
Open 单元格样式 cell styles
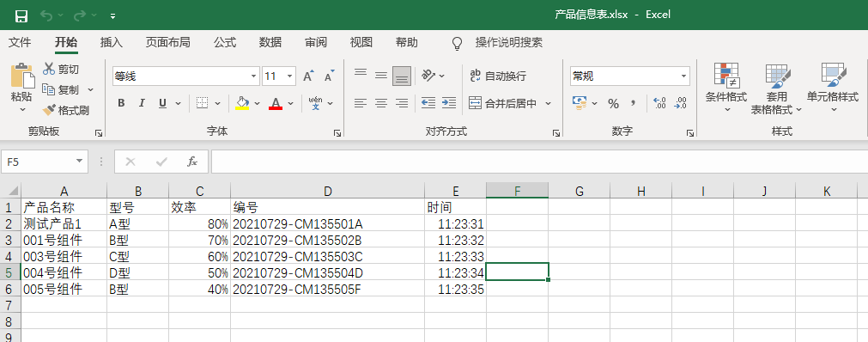(832, 88)
